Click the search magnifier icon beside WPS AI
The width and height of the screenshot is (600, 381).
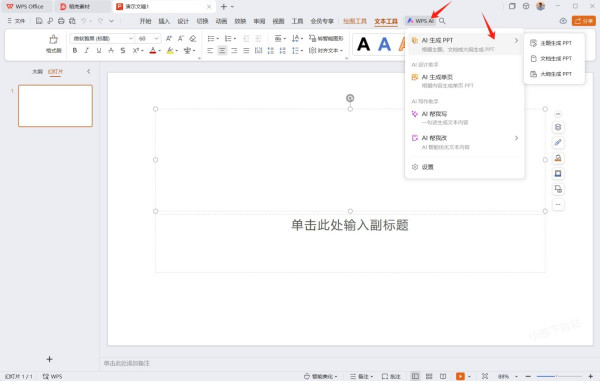point(442,21)
